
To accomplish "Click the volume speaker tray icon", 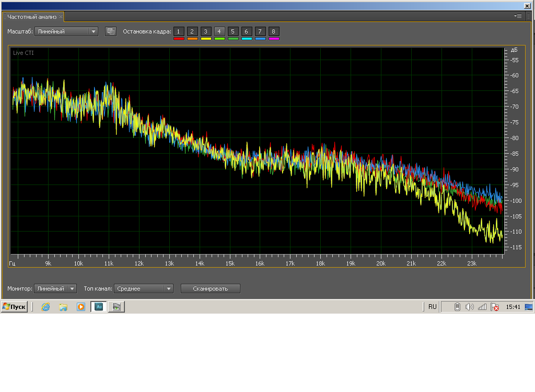I will [x=469, y=307].
